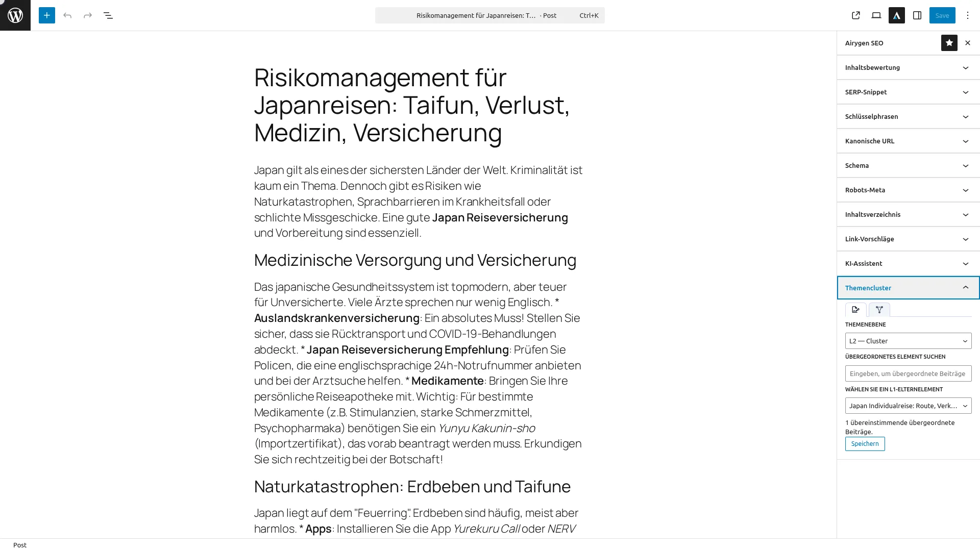Viewport: 980px width, 551px height.
Task: Redo the last undone change
Action: 88,15
